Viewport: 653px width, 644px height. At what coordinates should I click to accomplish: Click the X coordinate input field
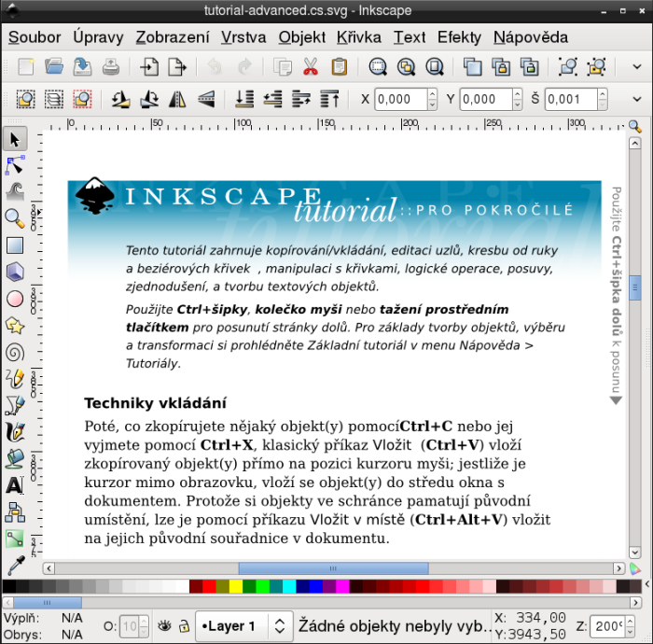pos(400,99)
